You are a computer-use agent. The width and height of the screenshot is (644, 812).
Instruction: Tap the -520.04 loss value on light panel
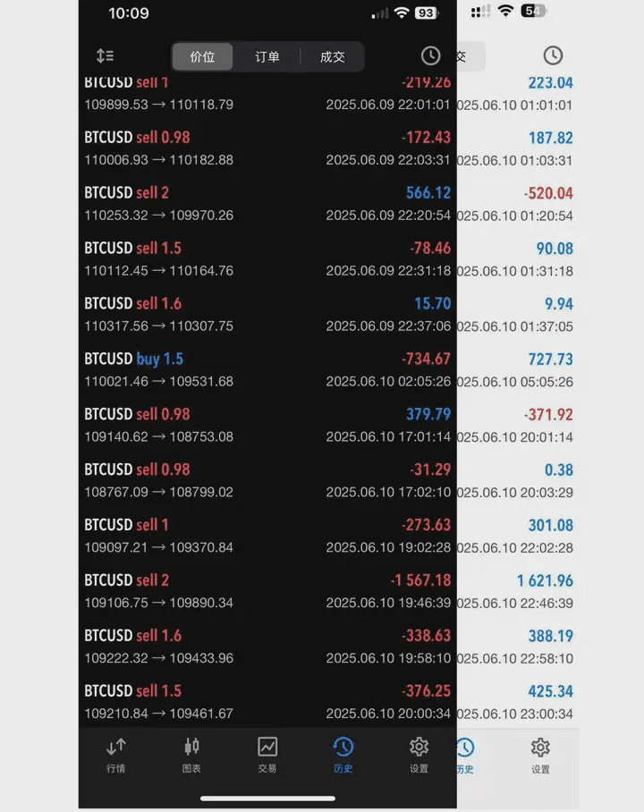(548, 193)
